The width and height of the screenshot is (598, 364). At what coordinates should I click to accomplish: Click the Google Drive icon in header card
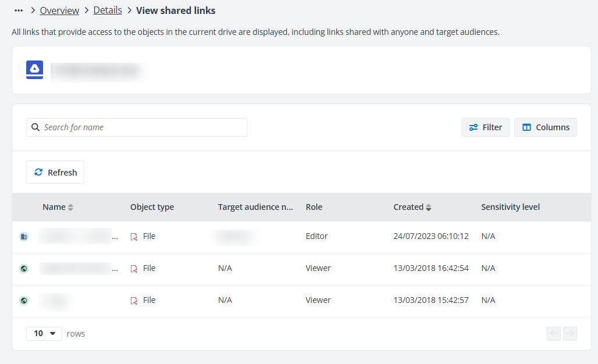(x=35, y=70)
